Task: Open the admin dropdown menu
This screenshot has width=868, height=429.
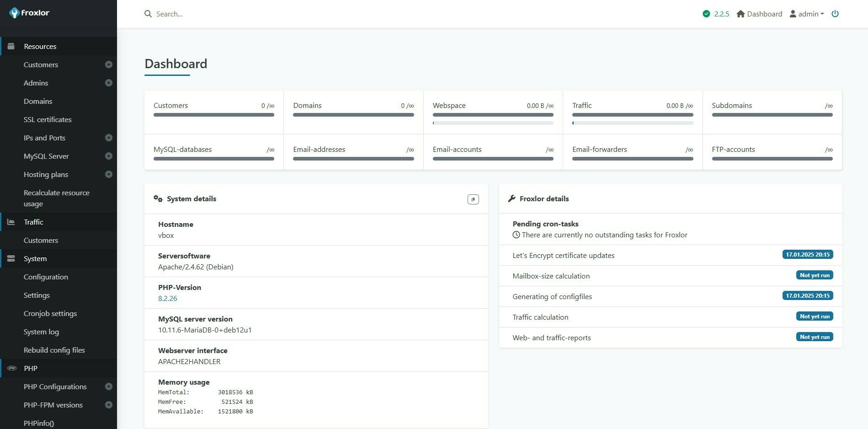Action: pyautogui.click(x=807, y=14)
